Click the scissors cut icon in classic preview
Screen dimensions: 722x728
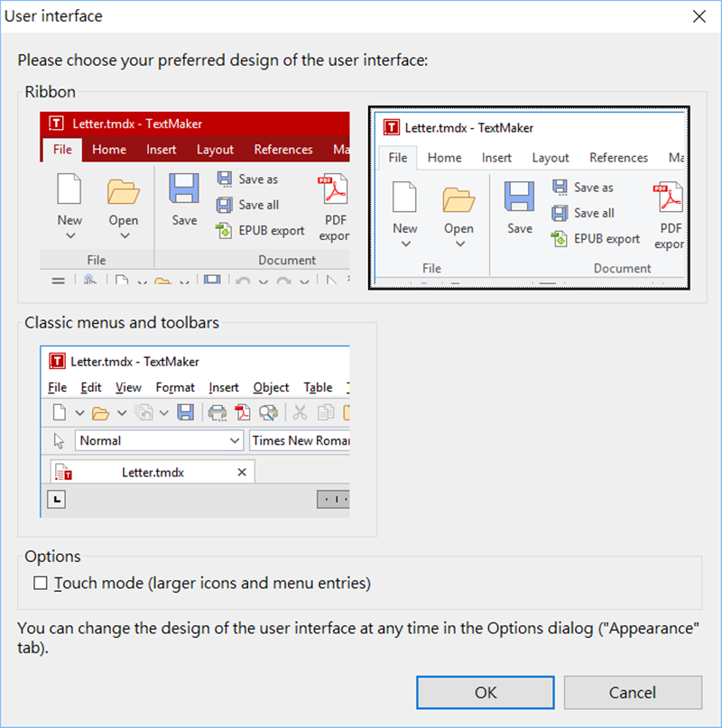[300, 412]
